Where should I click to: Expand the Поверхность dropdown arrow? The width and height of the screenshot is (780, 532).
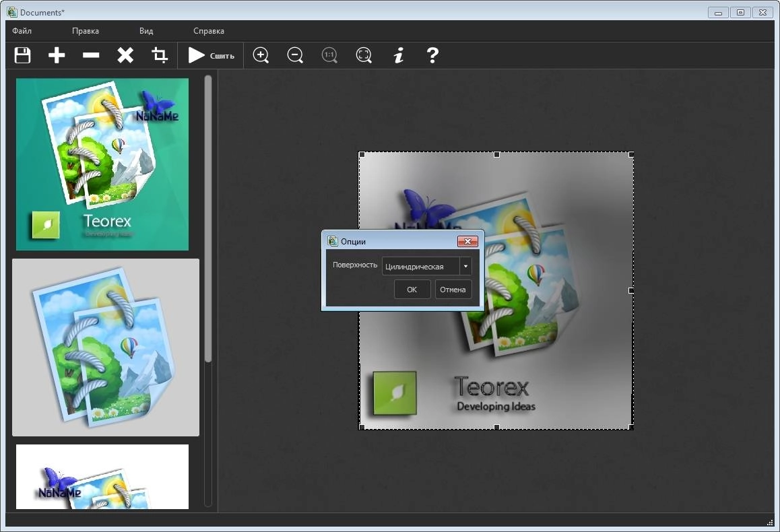pyautogui.click(x=465, y=266)
